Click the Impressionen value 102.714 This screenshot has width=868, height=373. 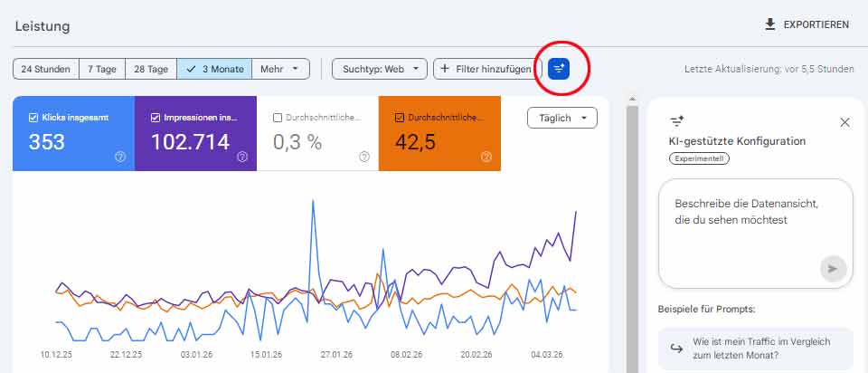click(190, 142)
